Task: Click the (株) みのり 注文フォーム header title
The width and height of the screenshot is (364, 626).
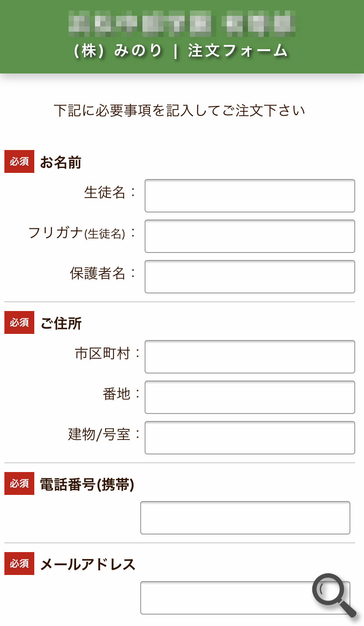Action: tap(181, 51)
